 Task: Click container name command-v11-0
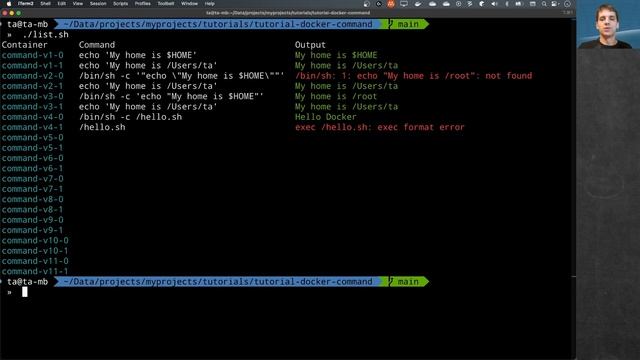tap(35, 261)
